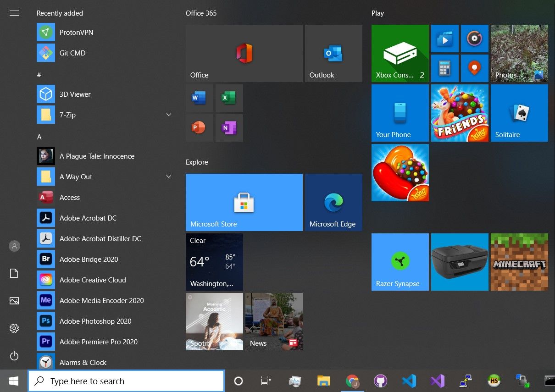The height and width of the screenshot is (392, 555).
Task: Open the Razer Synapse tile
Action: point(400,262)
